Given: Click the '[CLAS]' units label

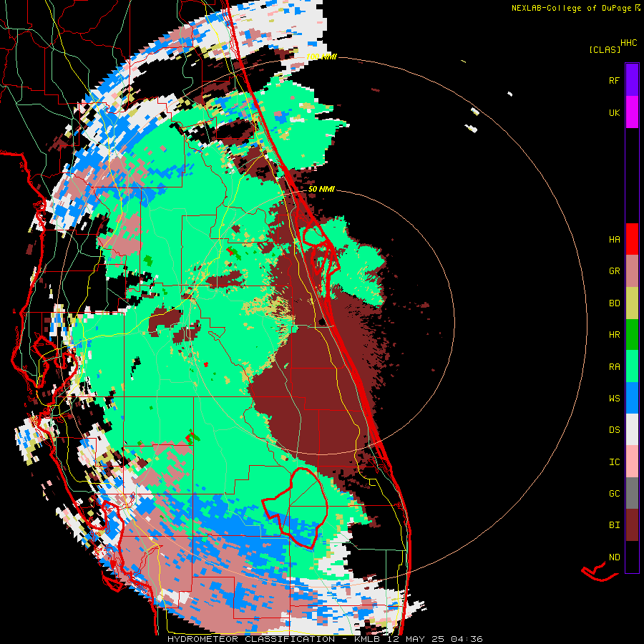Looking at the screenshot, I should pyautogui.click(x=605, y=50).
